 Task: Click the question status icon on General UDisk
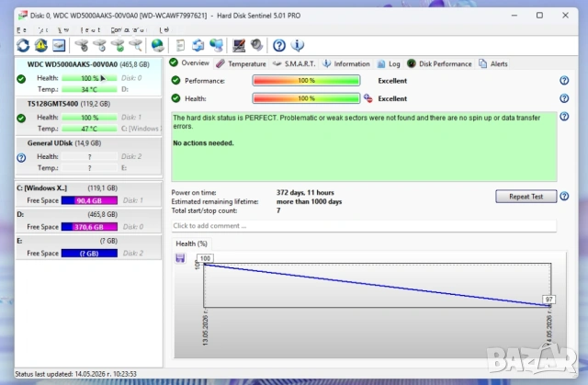(21, 158)
